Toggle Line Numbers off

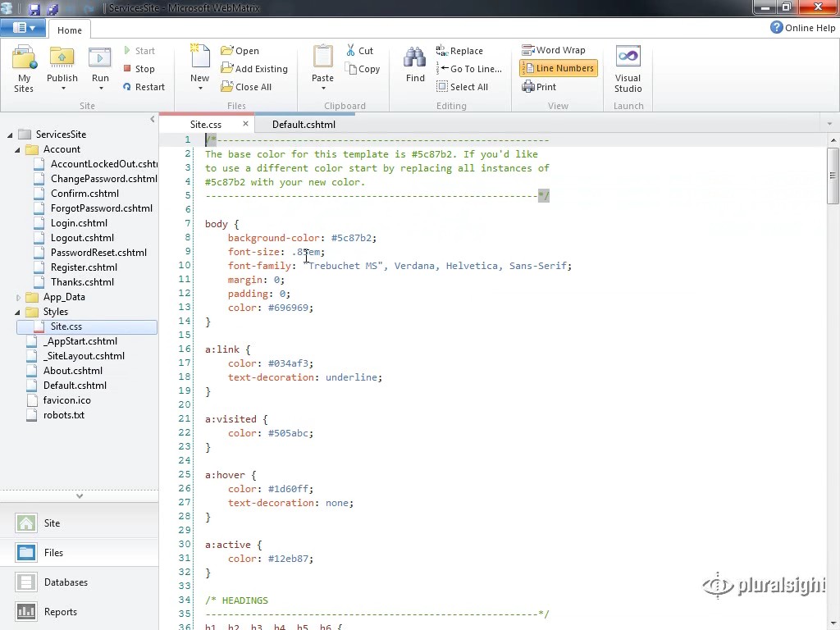[558, 68]
